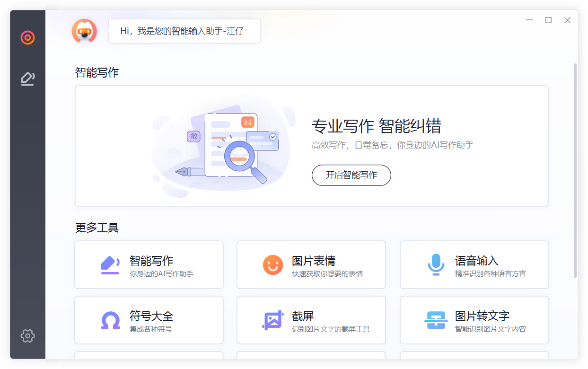Image resolution: width=588 pixels, height=369 pixels.
Task: Open the 图片转文字 tool card title
Action: (482, 316)
